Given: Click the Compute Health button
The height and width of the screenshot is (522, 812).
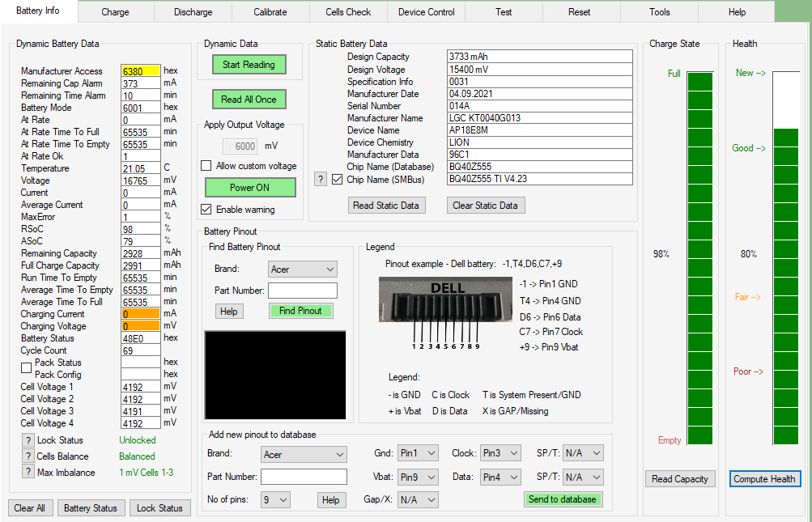Looking at the screenshot, I should point(764,479).
